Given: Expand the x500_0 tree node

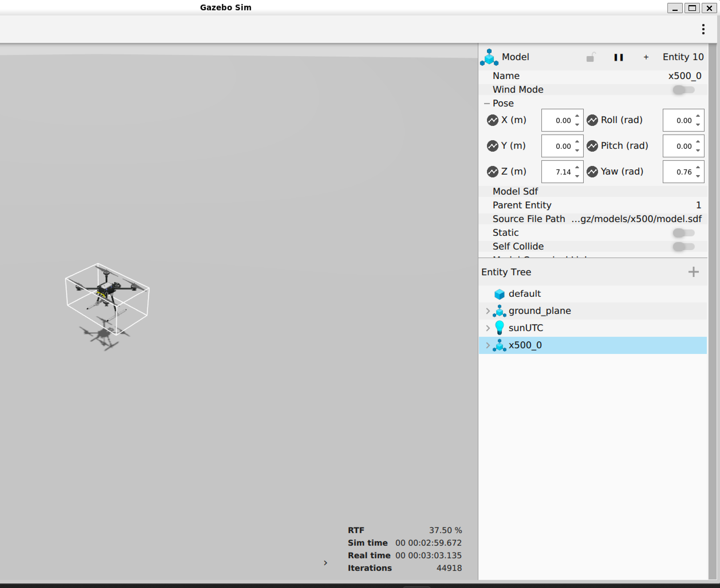Looking at the screenshot, I should click(488, 345).
